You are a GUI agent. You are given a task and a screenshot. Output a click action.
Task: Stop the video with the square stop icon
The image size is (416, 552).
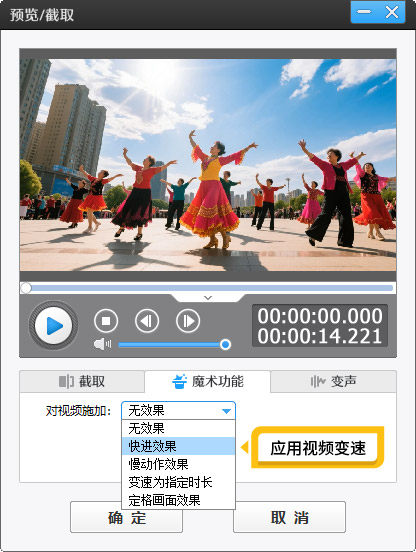(106, 321)
